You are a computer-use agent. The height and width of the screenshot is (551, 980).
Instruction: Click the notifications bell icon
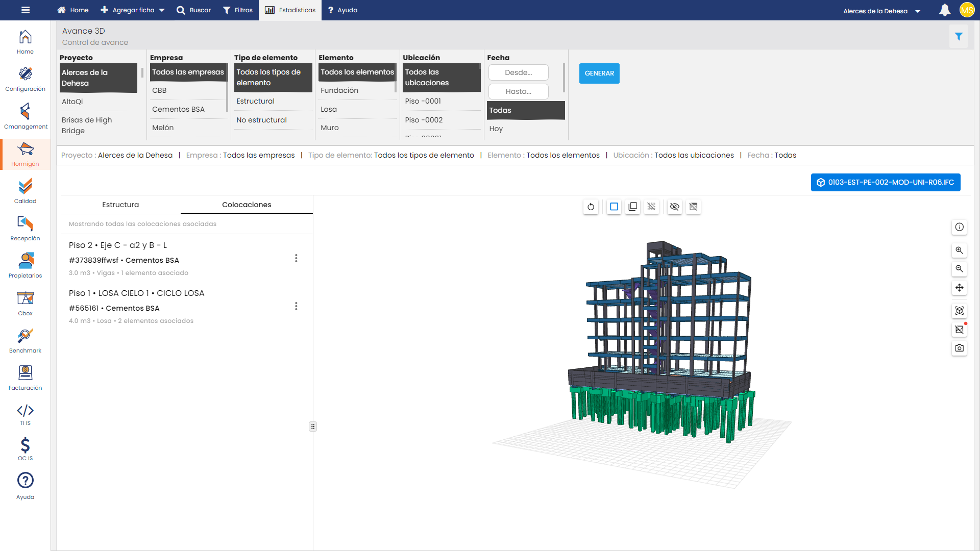[x=944, y=10]
